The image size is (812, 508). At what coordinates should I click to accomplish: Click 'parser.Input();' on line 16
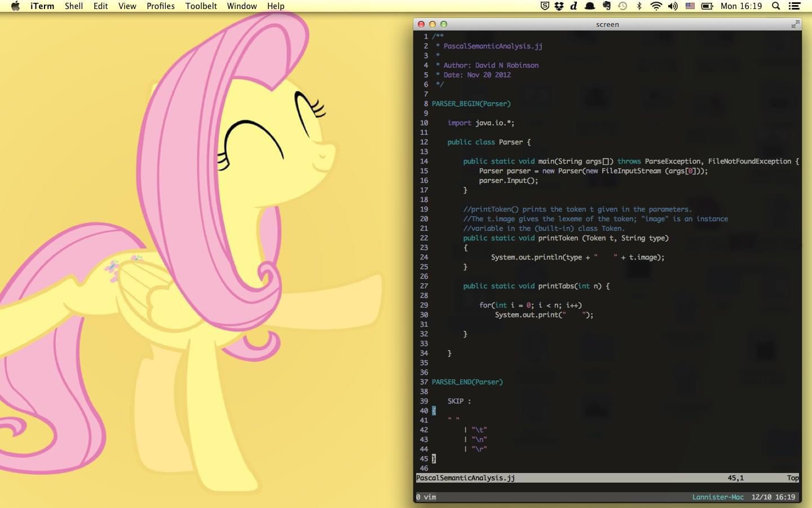(509, 181)
